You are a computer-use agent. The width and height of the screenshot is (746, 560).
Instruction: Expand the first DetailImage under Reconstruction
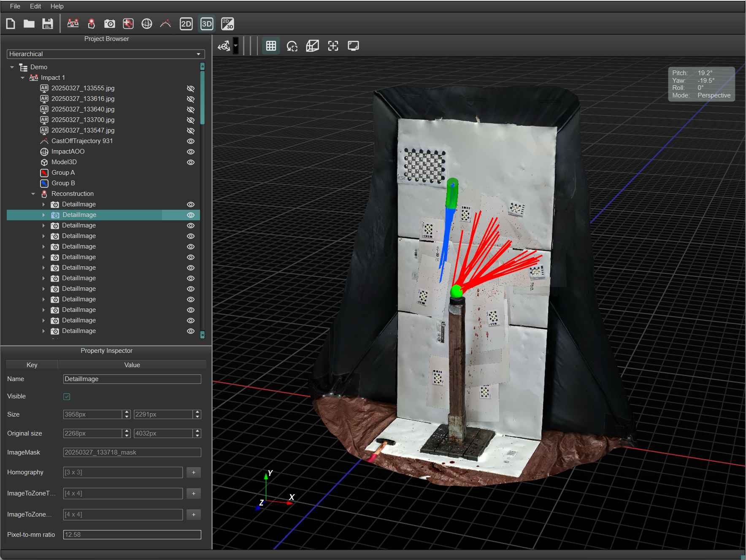coord(43,204)
